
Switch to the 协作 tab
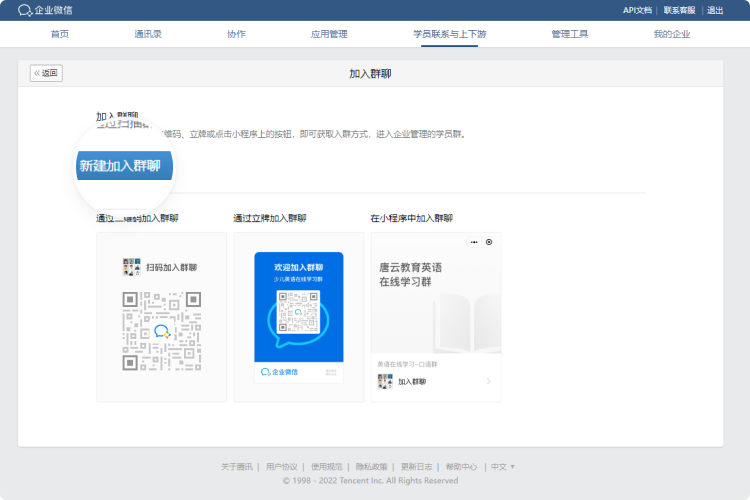[x=236, y=34]
